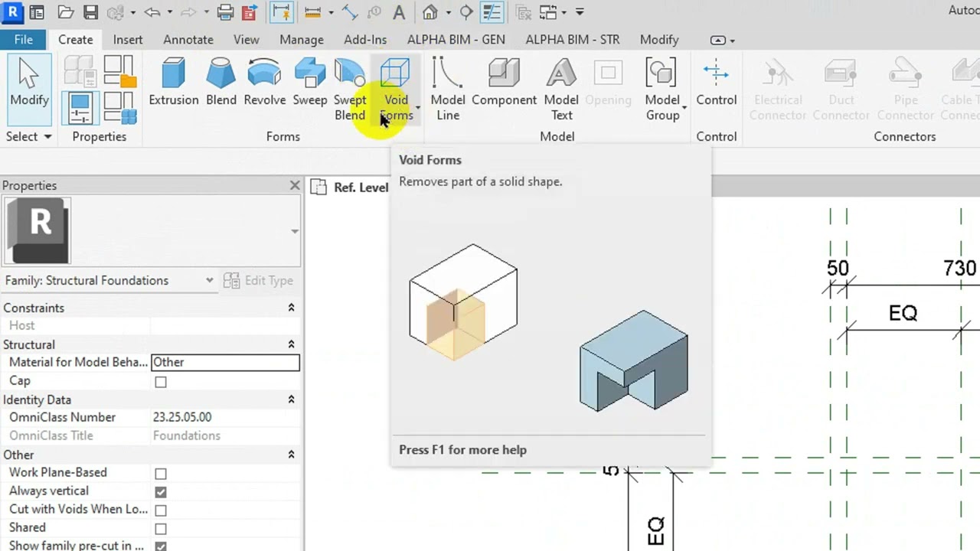
Task: Select the 730 dimension text
Action: point(959,269)
